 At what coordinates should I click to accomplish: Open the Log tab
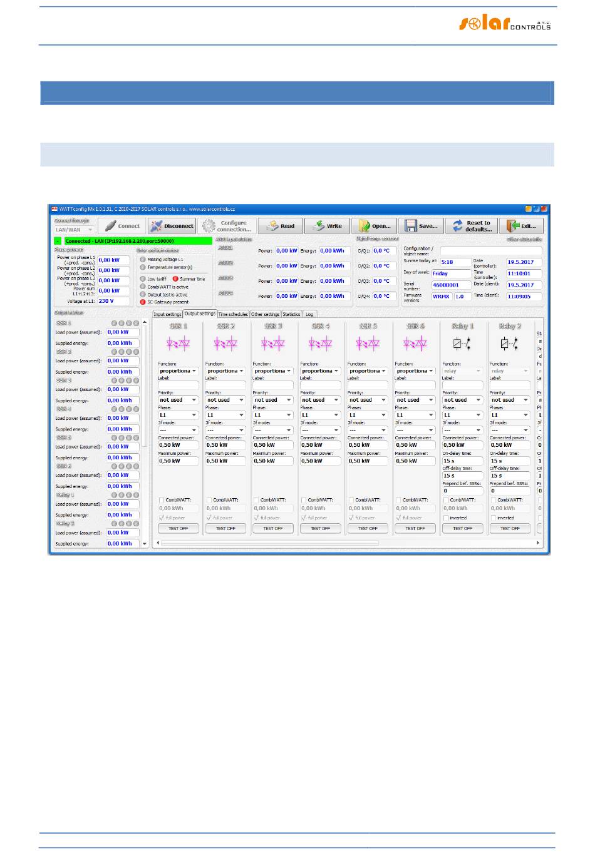pos(309,314)
